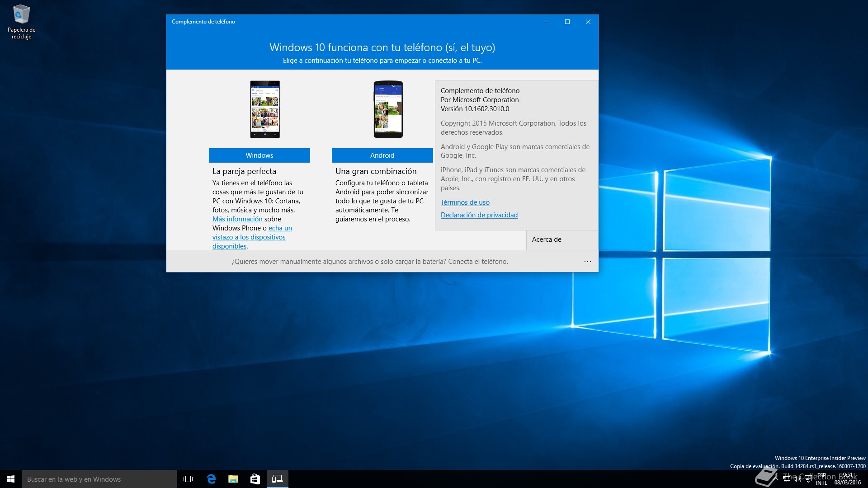Image resolution: width=868 pixels, height=488 pixels.
Task: Choose Acerca de menu entry
Action: point(562,240)
